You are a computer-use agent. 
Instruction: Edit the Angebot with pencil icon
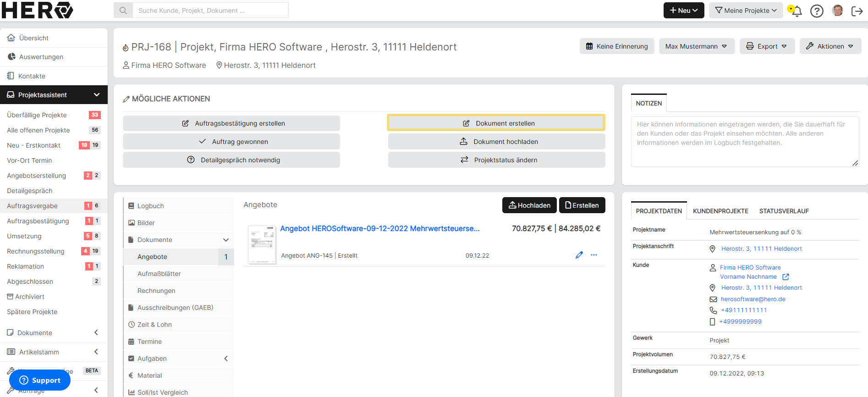point(579,255)
